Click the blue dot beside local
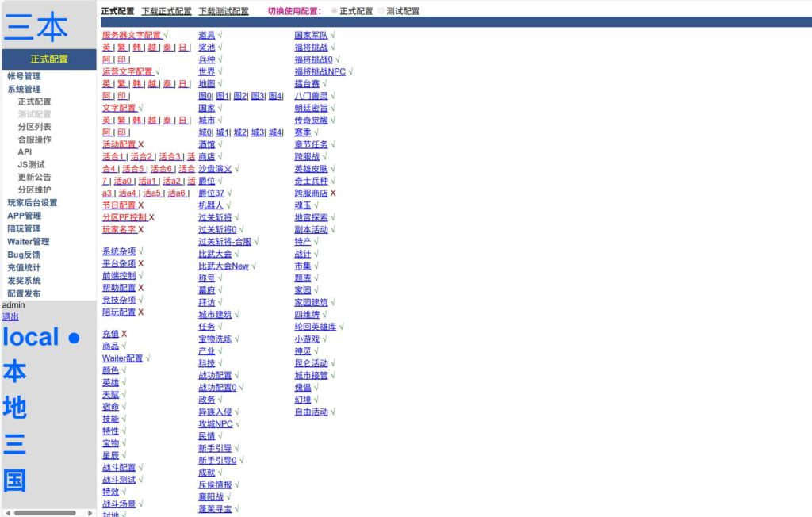The image size is (812, 517). 74,339
